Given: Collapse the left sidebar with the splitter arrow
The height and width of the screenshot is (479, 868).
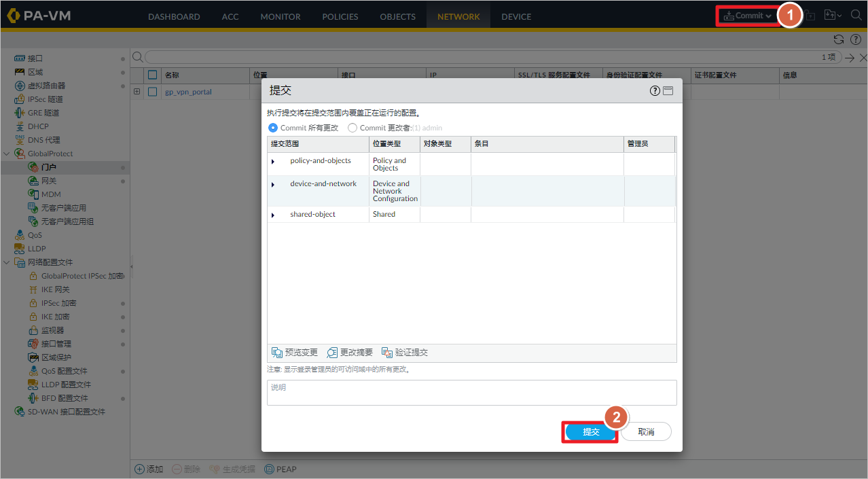Looking at the screenshot, I should [132, 266].
